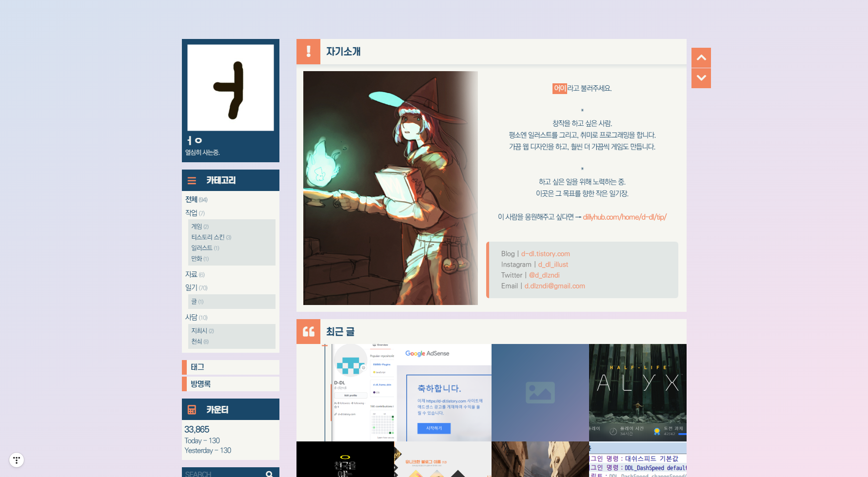
Task: Click the 자기소개 section heading
Action: pyautogui.click(x=343, y=52)
